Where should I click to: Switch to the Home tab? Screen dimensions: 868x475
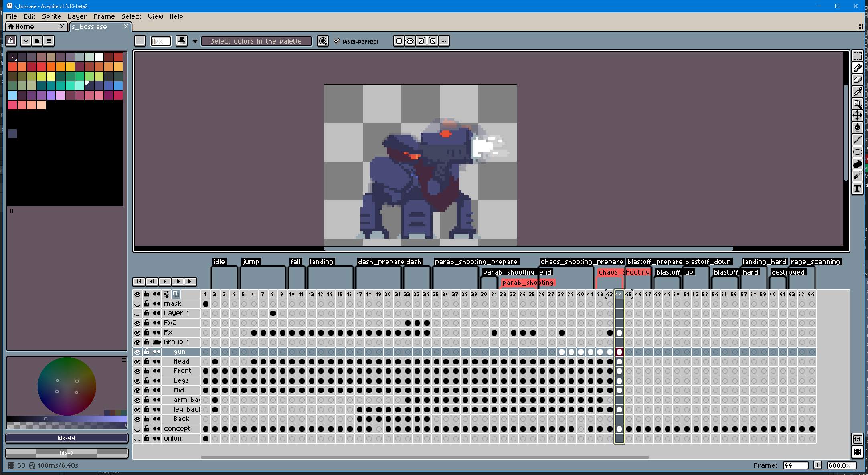[25, 27]
